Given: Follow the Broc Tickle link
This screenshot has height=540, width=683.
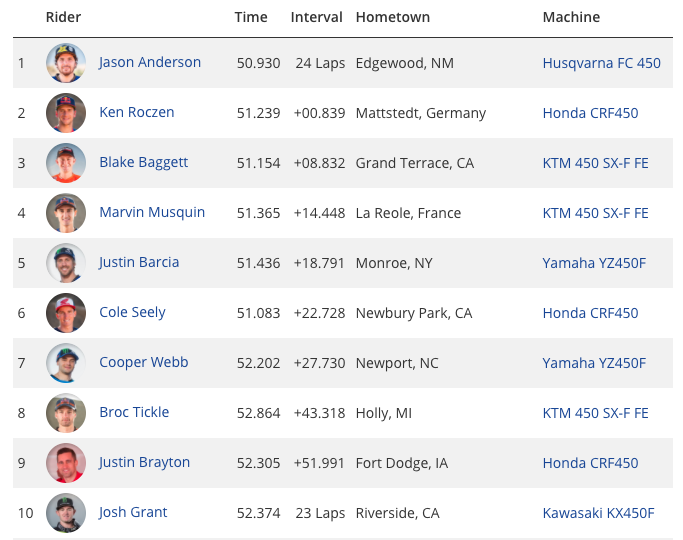Looking at the screenshot, I should 134,412.
